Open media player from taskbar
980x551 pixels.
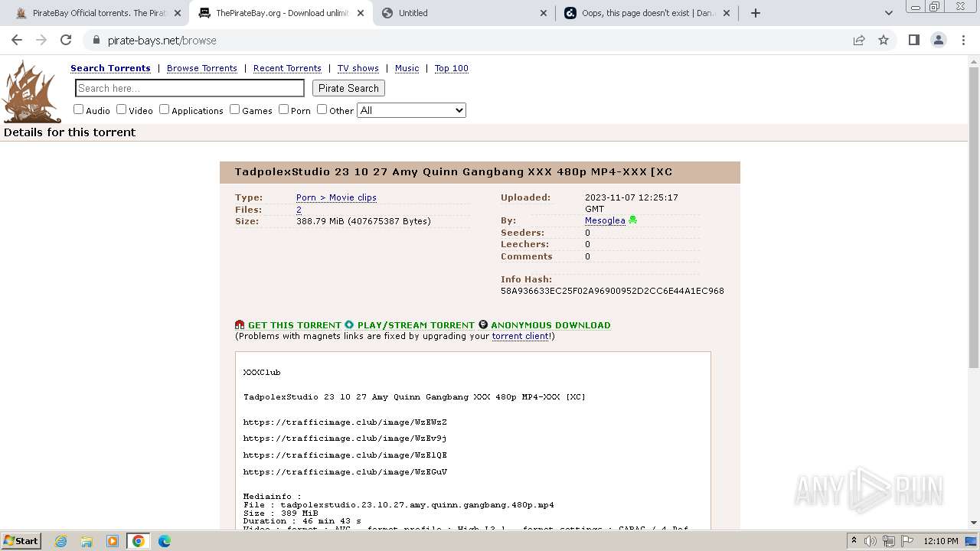(113, 541)
